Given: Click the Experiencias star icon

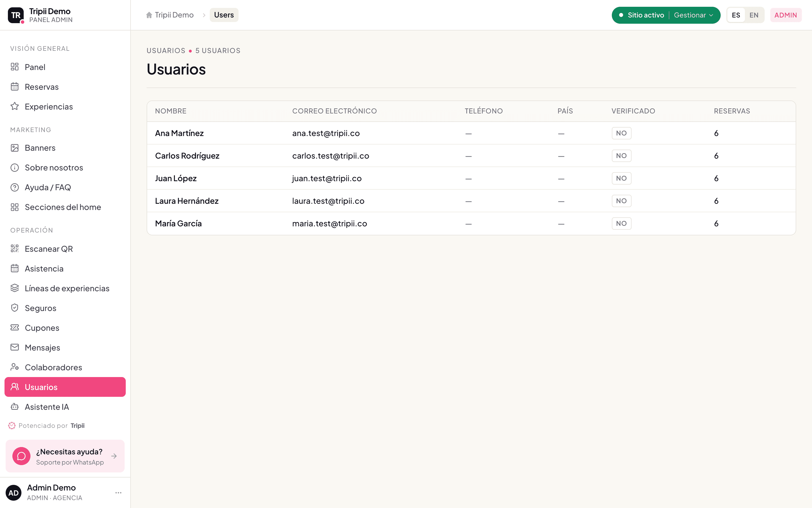Looking at the screenshot, I should point(14,106).
